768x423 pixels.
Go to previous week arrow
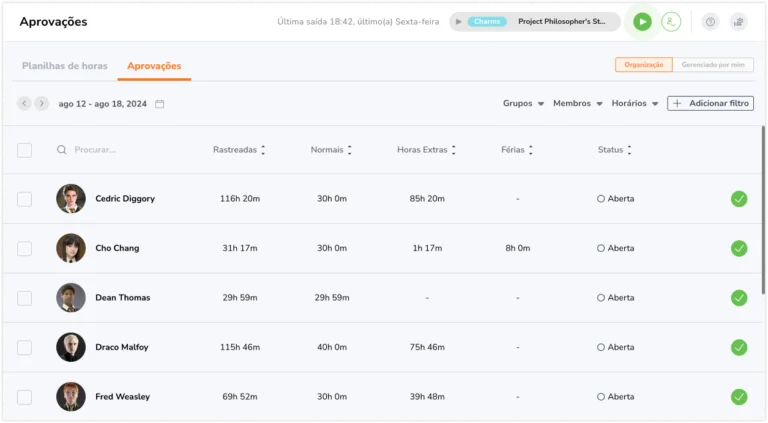[x=24, y=103]
